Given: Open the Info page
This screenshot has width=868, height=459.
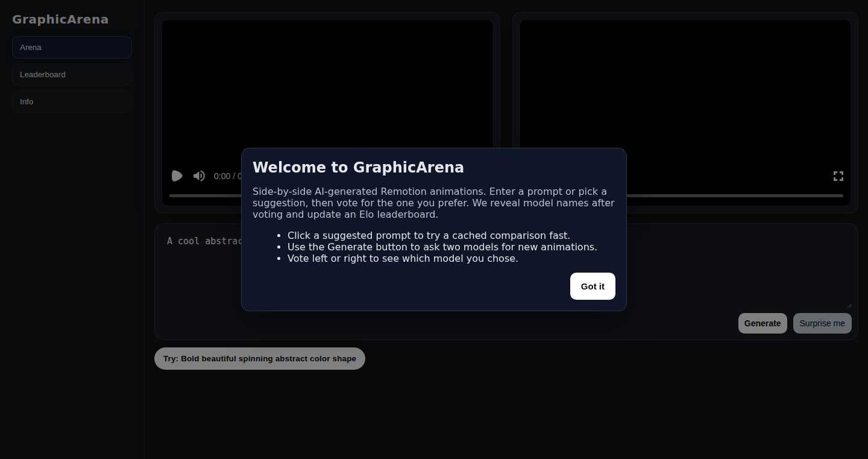Looking at the screenshot, I should (x=72, y=101).
